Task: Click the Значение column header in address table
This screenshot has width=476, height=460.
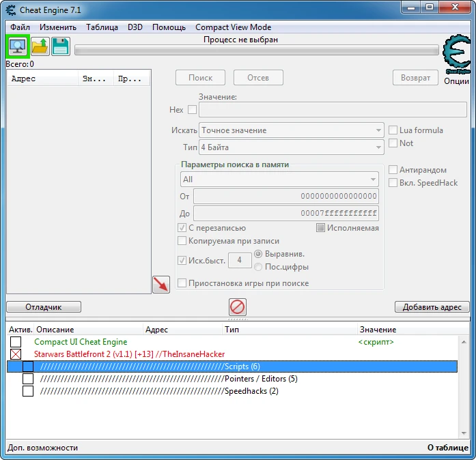Action: (413, 330)
